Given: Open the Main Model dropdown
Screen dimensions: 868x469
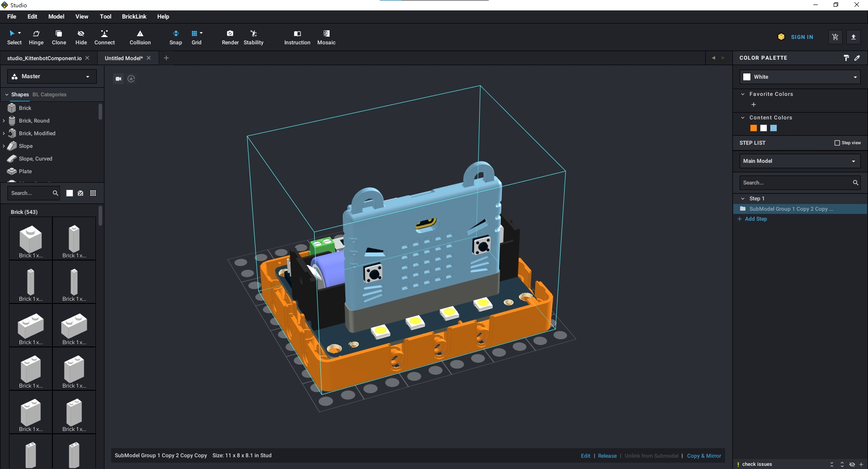Looking at the screenshot, I should pos(800,161).
